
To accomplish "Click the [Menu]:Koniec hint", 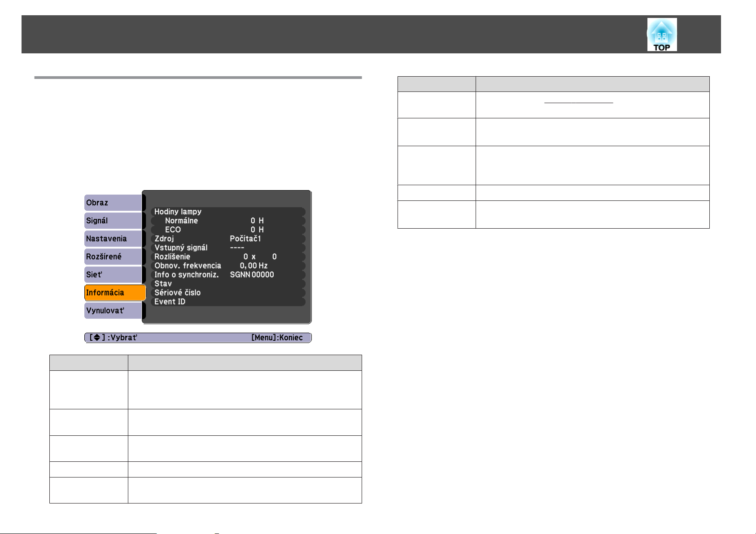I will coord(277,338).
